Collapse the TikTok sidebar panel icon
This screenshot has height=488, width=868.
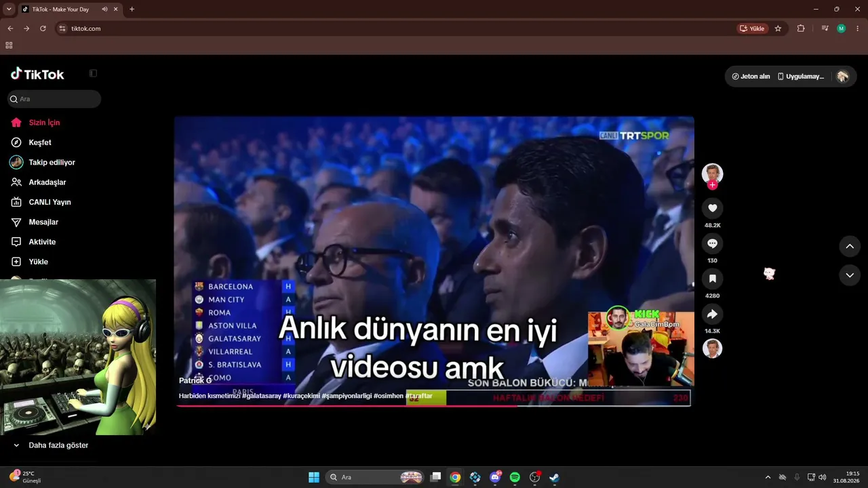(93, 73)
